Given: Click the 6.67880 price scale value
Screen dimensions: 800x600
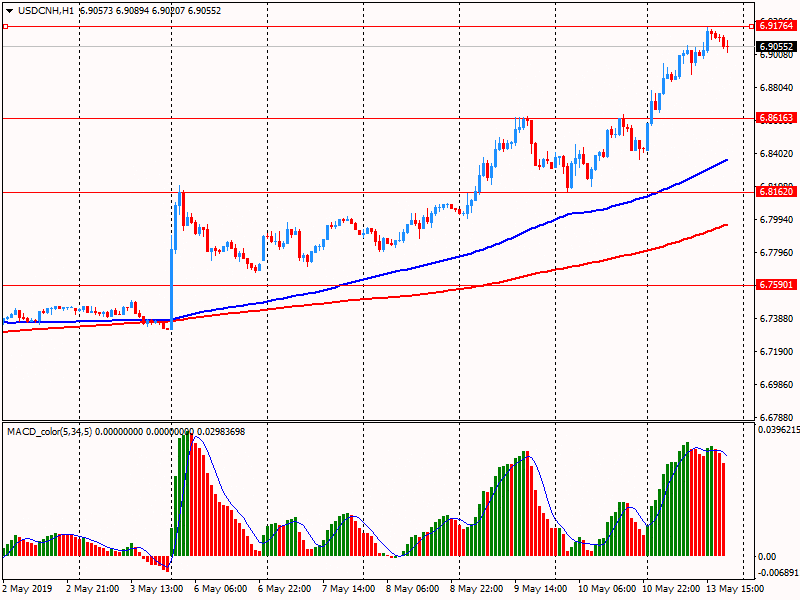Looking at the screenshot, I should pos(777,417).
